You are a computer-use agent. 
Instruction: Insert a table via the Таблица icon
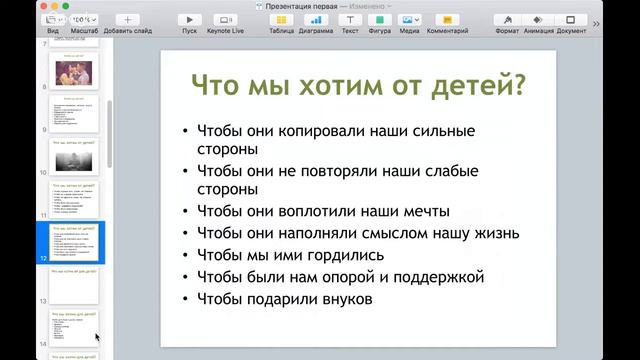tap(282, 20)
